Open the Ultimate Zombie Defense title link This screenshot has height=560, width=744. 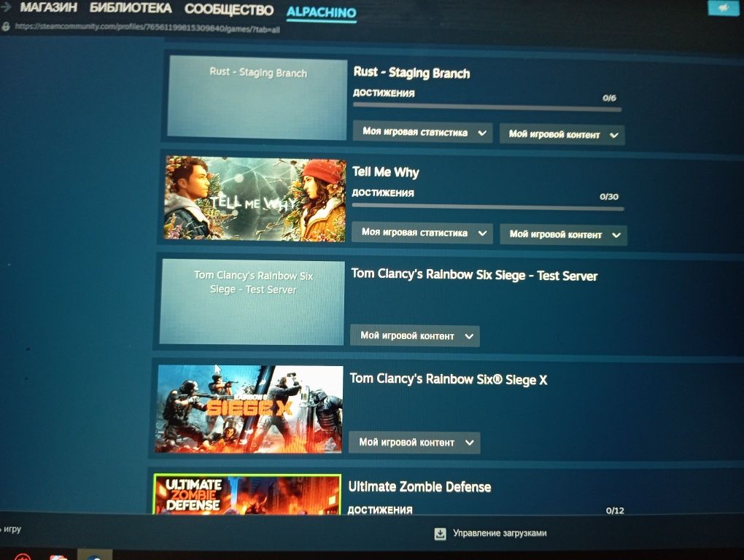419,487
